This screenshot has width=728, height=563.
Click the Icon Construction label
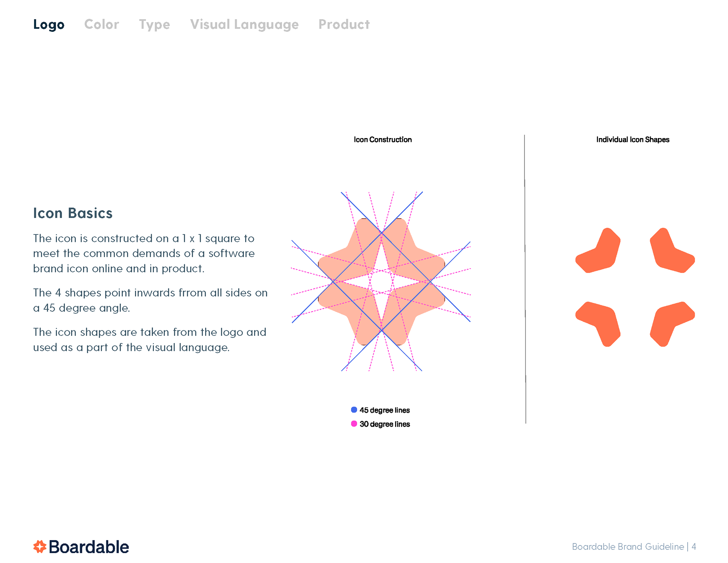[383, 140]
